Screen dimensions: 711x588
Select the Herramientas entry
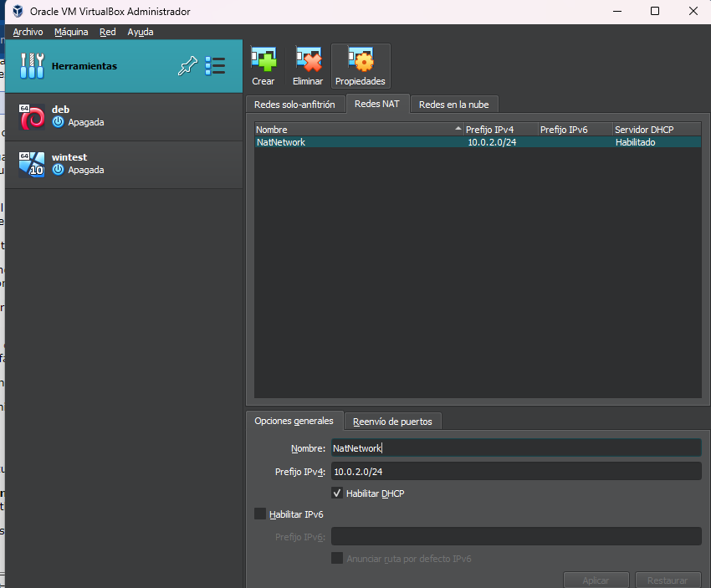pyautogui.click(x=124, y=66)
